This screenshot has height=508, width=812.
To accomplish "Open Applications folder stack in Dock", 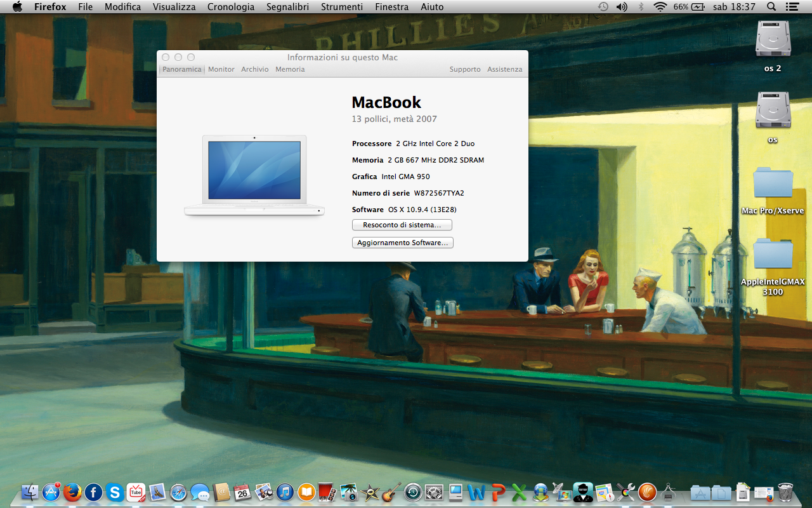I will tap(700, 492).
